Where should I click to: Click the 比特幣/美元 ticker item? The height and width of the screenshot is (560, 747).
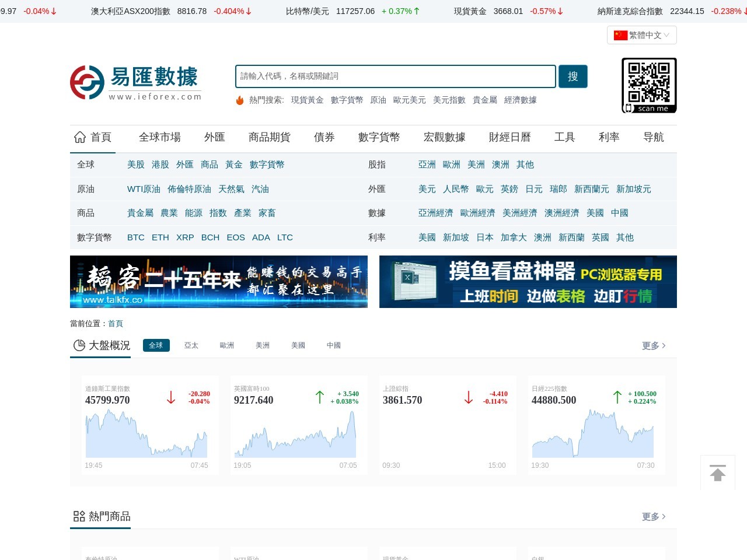point(352,11)
